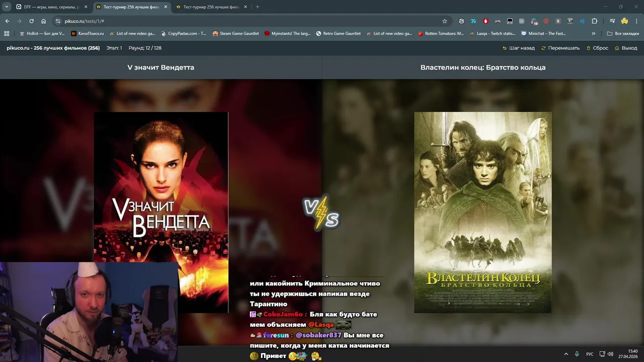Open the Lasqa - Twitch statistics bookmark

tap(493, 34)
